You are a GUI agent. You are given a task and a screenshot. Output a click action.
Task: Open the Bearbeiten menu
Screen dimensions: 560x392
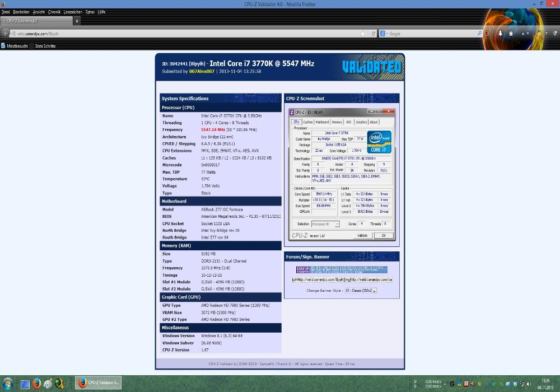[x=21, y=12]
